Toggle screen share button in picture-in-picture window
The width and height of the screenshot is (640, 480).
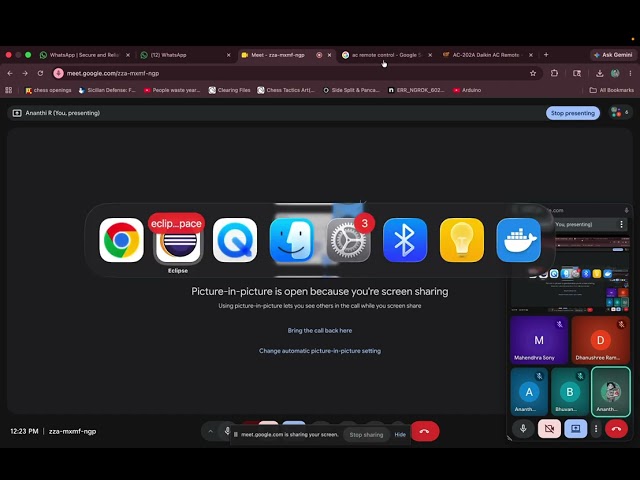(576, 429)
